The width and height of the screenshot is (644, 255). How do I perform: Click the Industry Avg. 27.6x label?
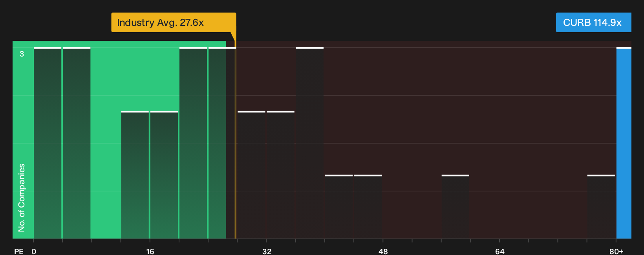click(174, 22)
